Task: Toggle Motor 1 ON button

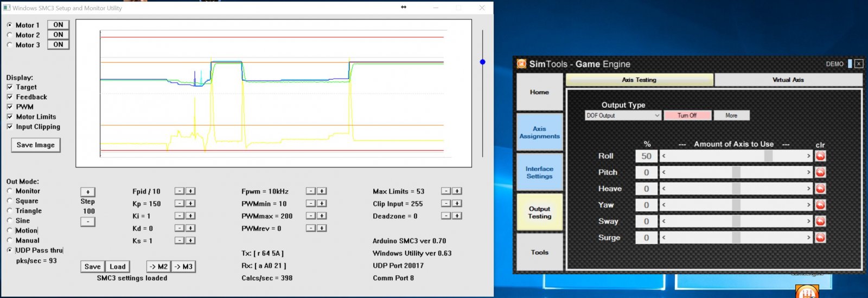Action: click(58, 25)
